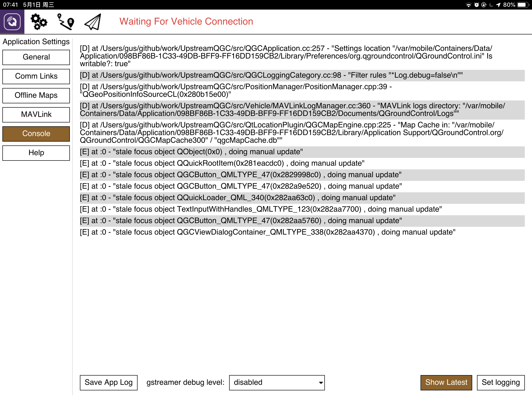
Task: Open the Help section
Action: pyautogui.click(x=36, y=153)
